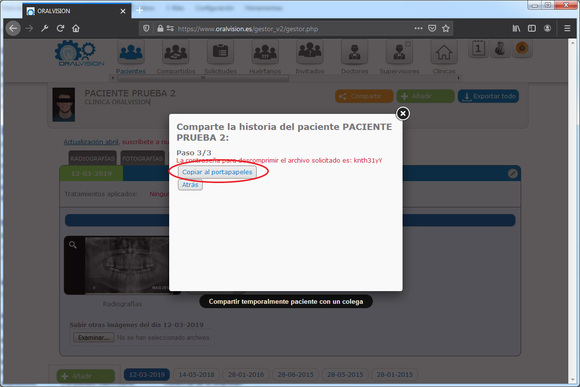Select the 28-01-2016 date tab

click(x=246, y=374)
